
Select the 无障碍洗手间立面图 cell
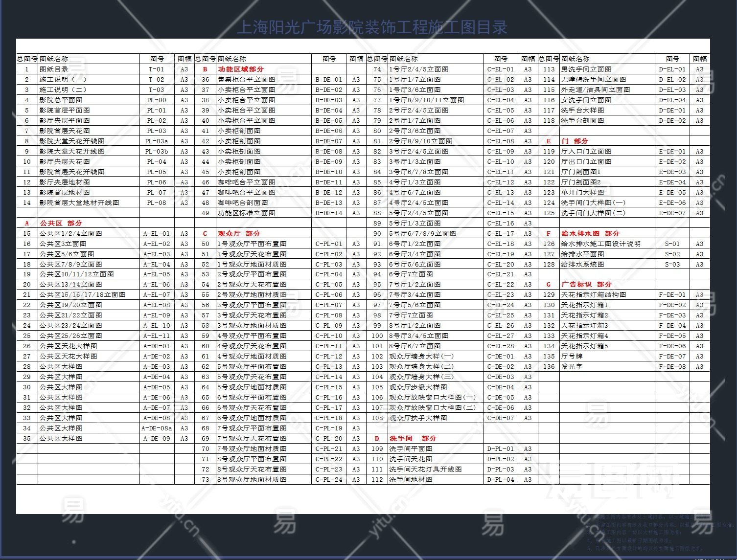click(594, 80)
